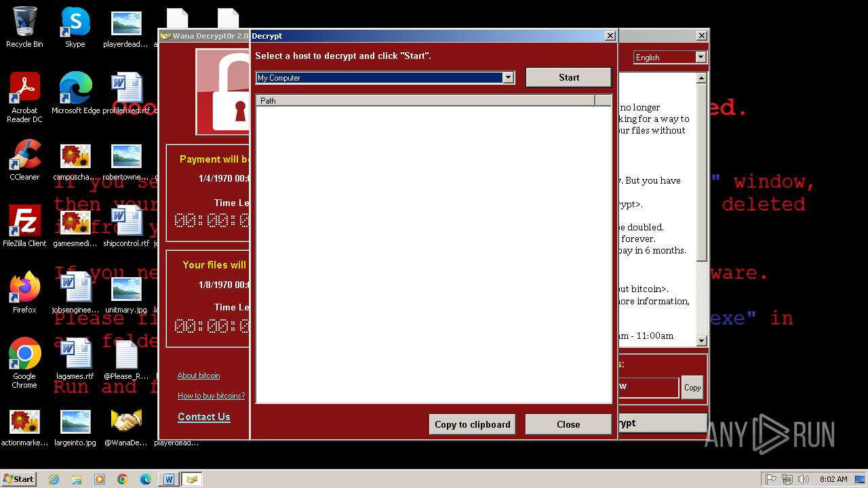Open Edge from the taskbar
This screenshot has height=488, width=868.
(146, 479)
